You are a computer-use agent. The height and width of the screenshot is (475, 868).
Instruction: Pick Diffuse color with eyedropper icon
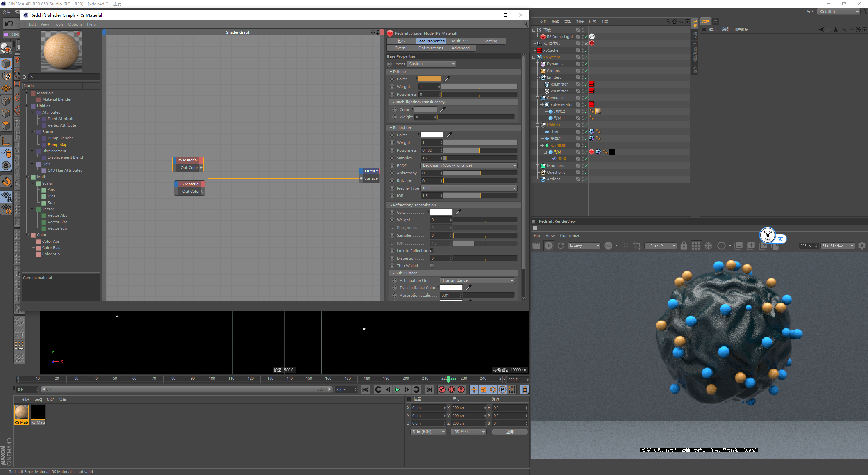point(447,79)
